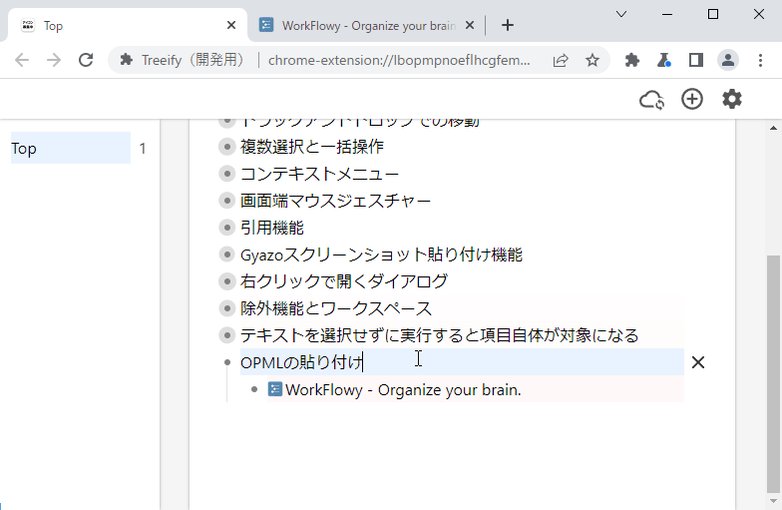Viewport: 782px width, 510px height.
Task: Select the text Gyazoスクリーンショット貼り付け機能
Action: 382,254
